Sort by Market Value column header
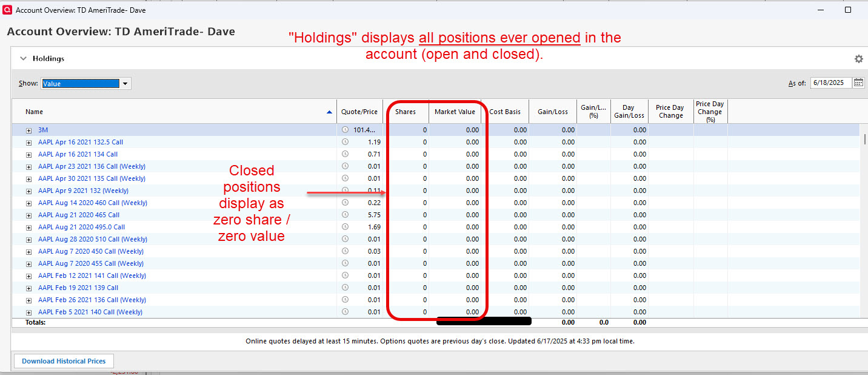868x375 pixels. [455, 112]
